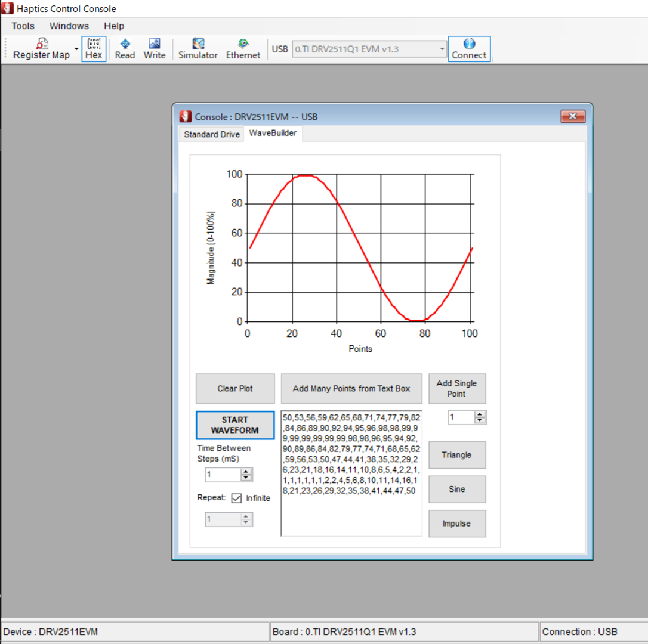Click Add Many Points from Text Box

351,389
